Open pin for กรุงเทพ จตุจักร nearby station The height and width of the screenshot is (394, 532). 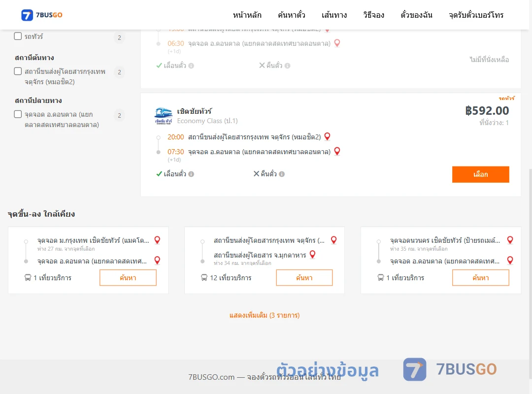click(334, 240)
